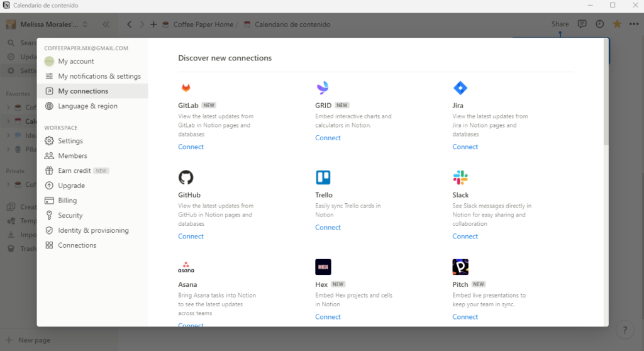Click the settings panel vertical scrollbar
Image resolution: width=644 pixels, height=351 pixels.
click(x=606, y=92)
